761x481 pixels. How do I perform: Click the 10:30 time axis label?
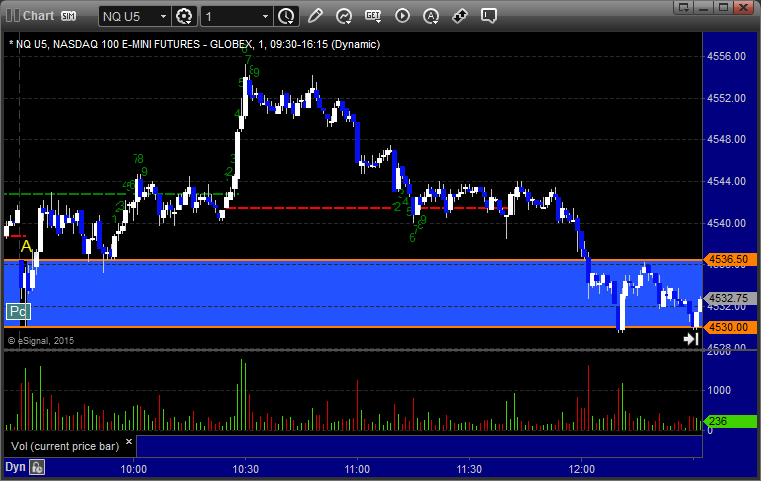(246, 469)
